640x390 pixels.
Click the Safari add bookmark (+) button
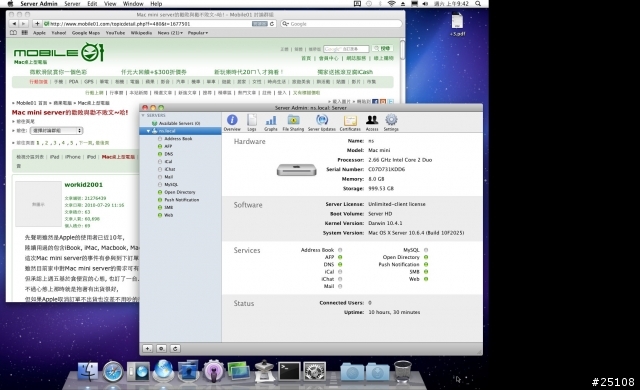pyautogui.click(x=37, y=24)
